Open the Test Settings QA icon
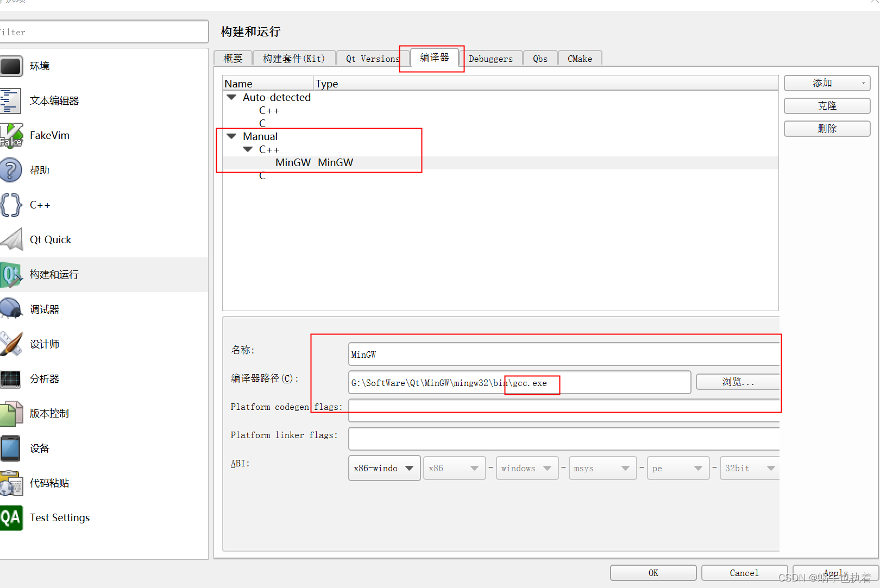880x588 pixels. pos(11,518)
